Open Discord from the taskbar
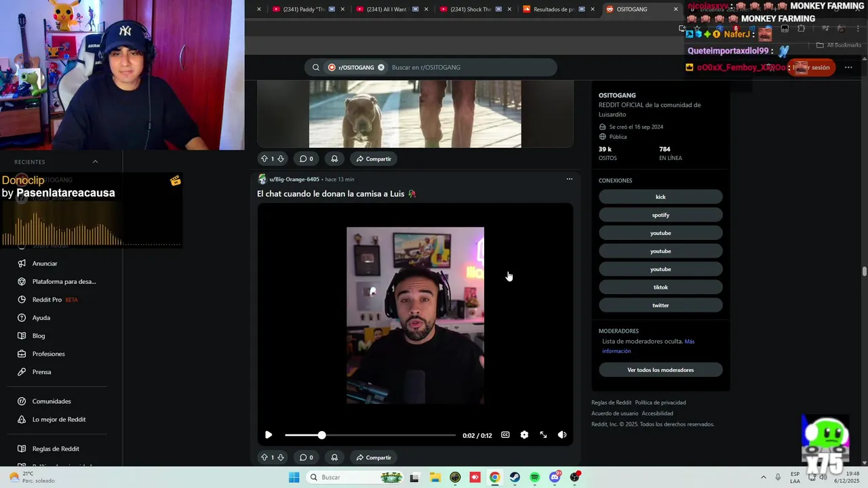The image size is (868, 488). [x=555, y=478]
